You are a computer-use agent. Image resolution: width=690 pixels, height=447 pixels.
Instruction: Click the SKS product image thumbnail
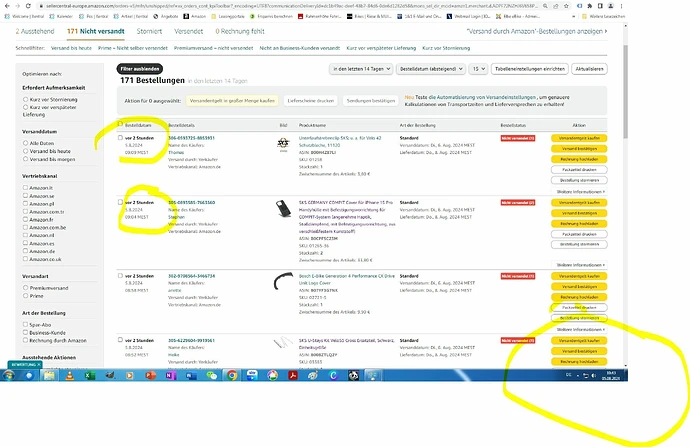[283, 144]
